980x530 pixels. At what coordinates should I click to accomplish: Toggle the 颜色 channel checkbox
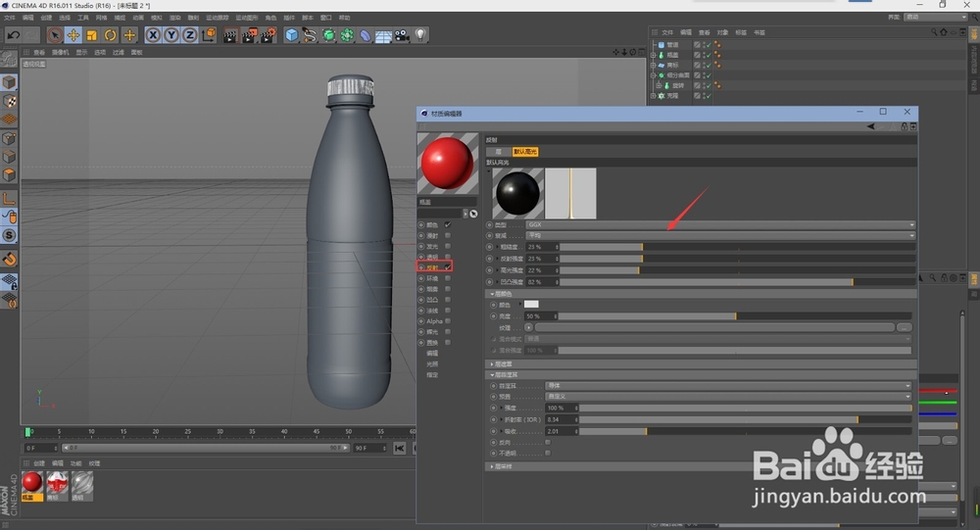(x=448, y=224)
